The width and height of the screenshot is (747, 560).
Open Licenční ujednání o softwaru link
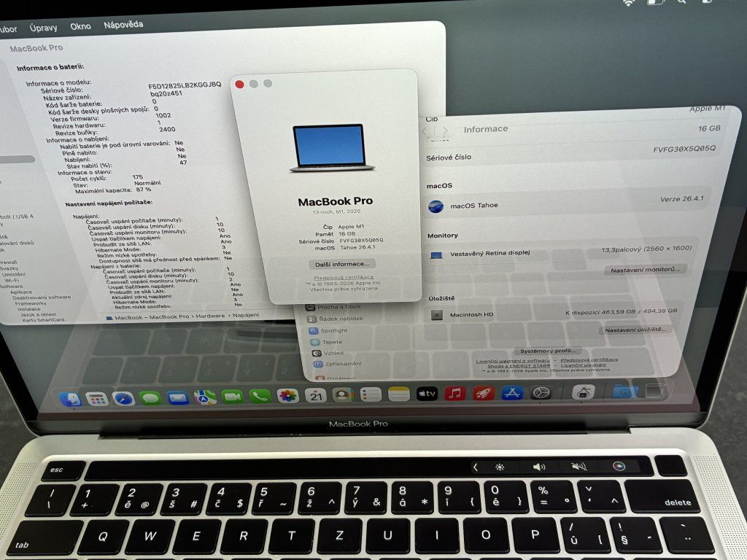[x=513, y=361]
